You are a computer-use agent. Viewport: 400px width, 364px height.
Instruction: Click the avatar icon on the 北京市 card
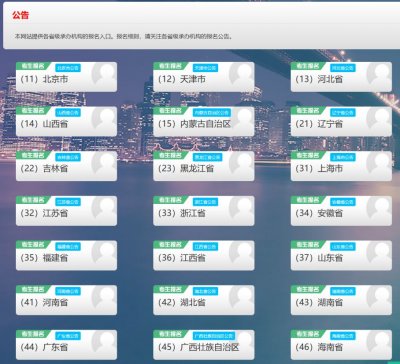pyautogui.click(x=104, y=74)
